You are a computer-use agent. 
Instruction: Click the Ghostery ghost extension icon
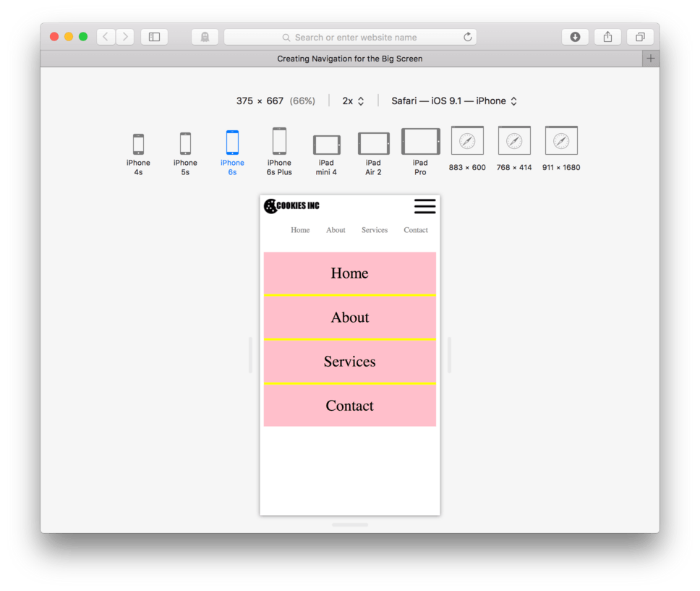point(205,37)
